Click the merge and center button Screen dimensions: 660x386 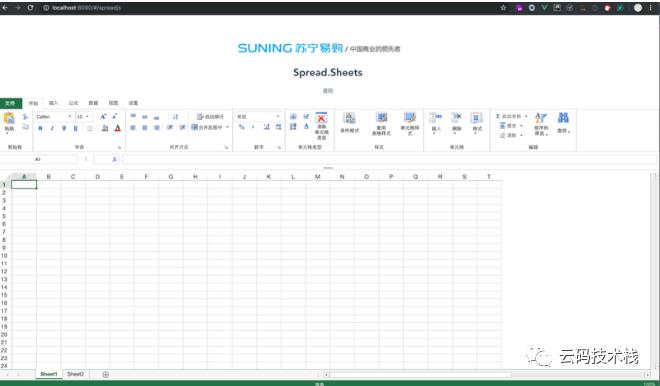tap(207, 127)
